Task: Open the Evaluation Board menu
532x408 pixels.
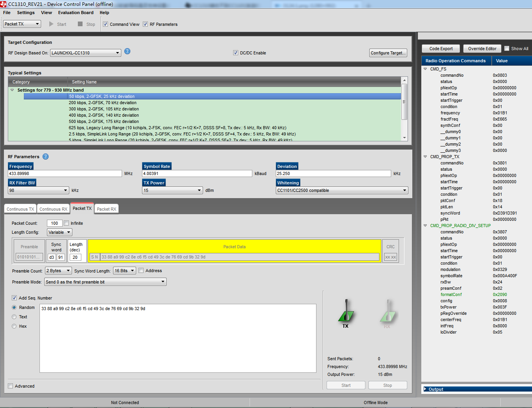Action: click(76, 13)
